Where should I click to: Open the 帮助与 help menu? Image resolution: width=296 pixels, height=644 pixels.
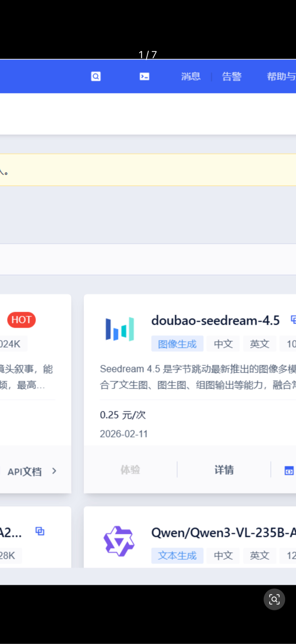(281, 76)
